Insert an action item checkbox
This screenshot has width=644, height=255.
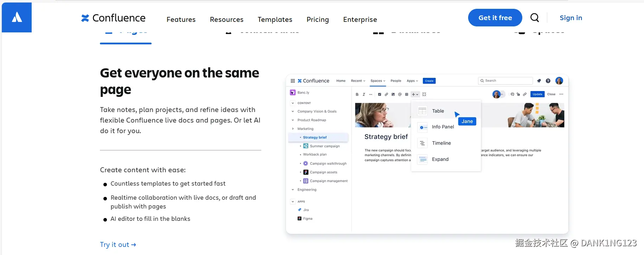pyautogui.click(x=380, y=94)
